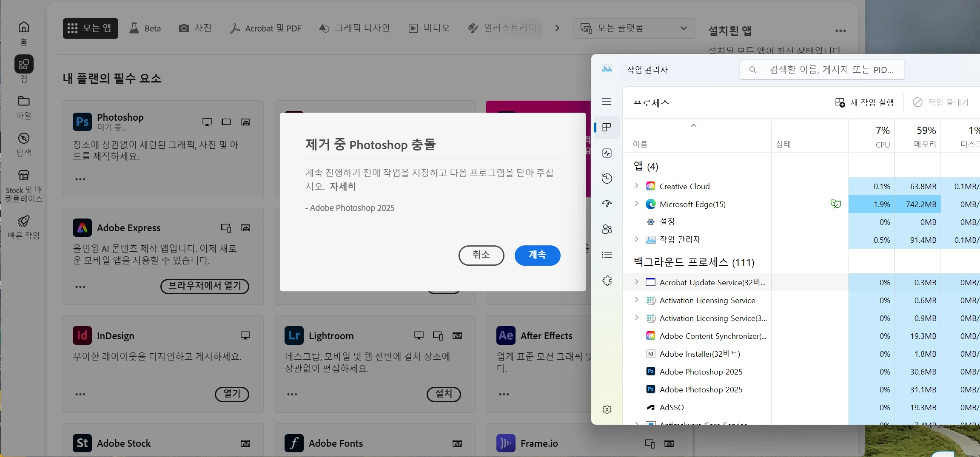Click the Frame.io app icon
980x457 pixels.
tap(506, 443)
